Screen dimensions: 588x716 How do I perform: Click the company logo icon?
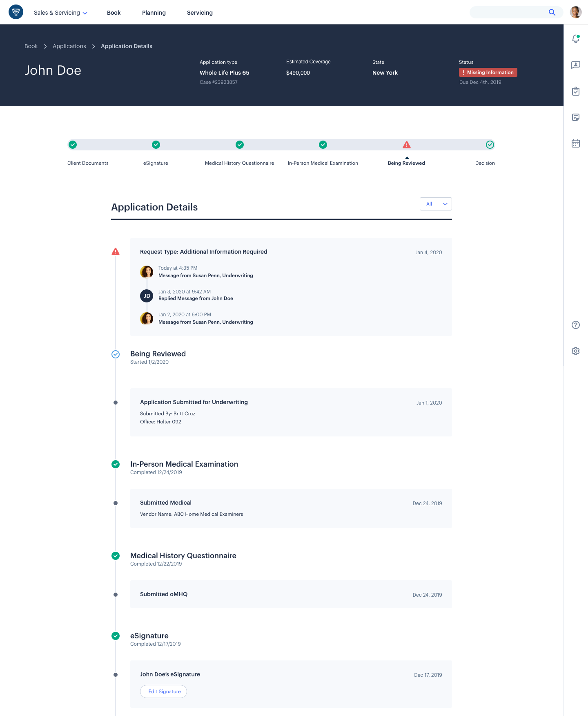tap(16, 12)
